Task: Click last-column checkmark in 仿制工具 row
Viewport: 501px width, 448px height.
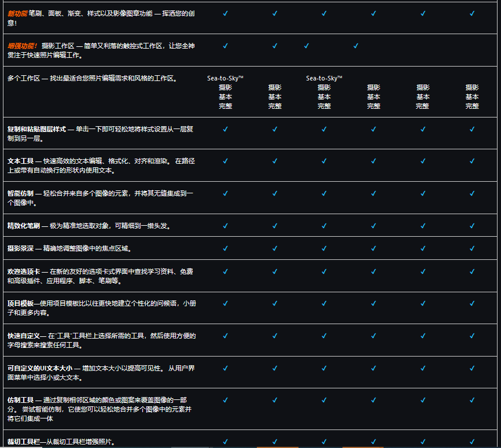Action: point(472,400)
